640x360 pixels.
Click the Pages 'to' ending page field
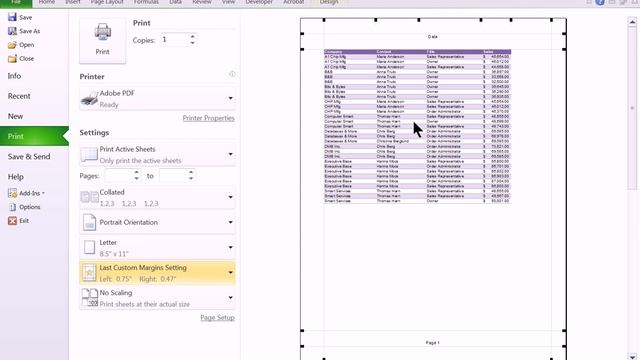[173, 176]
